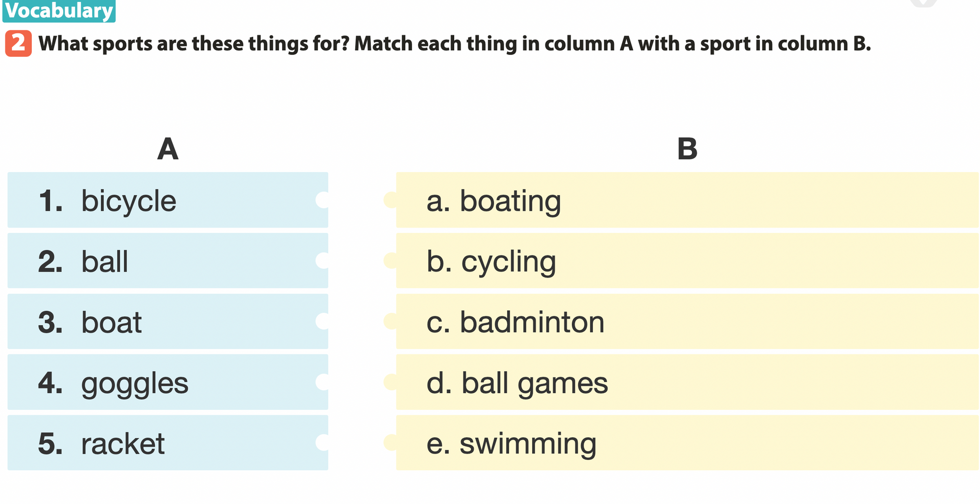Select the "c. badminton" answer
The height and width of the screenshot is (504, 980).
tap(686, 322)
